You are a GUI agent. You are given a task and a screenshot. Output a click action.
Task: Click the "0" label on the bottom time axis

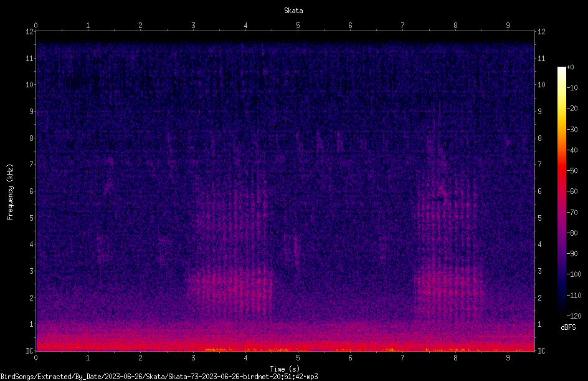click(36, 358)
